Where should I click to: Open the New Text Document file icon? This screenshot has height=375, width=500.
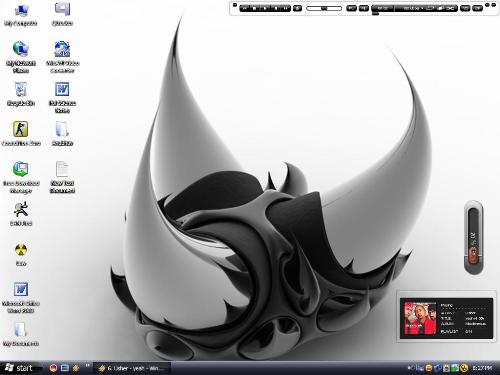click(x=62, y=177)
